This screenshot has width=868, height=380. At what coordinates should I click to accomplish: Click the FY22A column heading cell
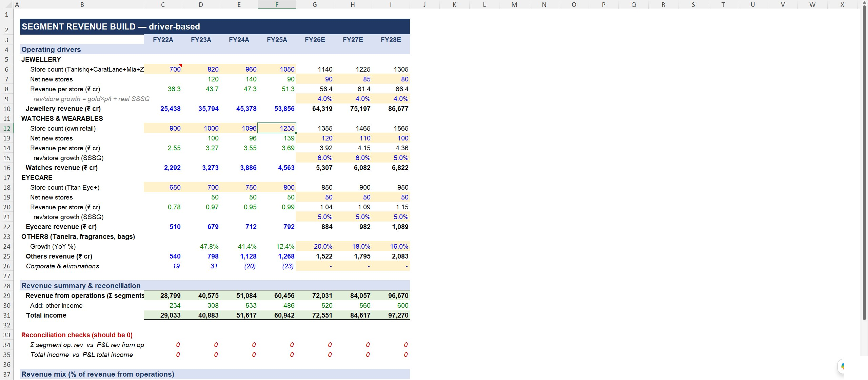pyautogui.click(x=163, y=40)
